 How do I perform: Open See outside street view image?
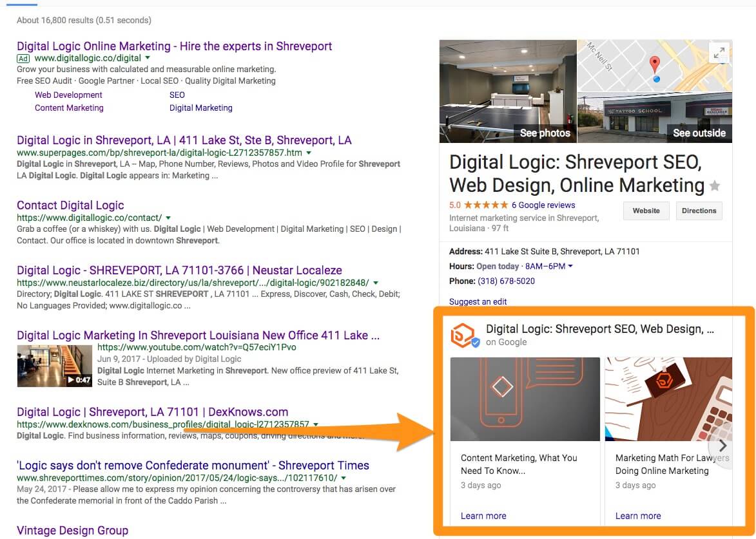[x=655, y=117]
